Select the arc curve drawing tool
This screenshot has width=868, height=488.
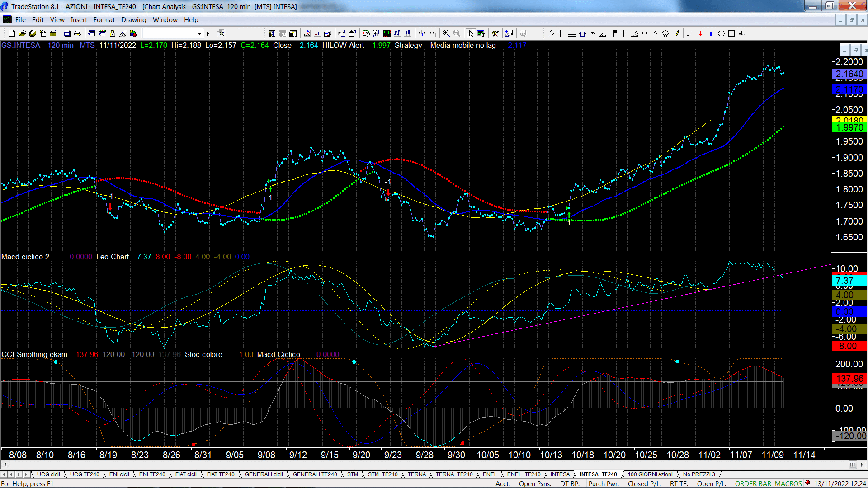689,33
